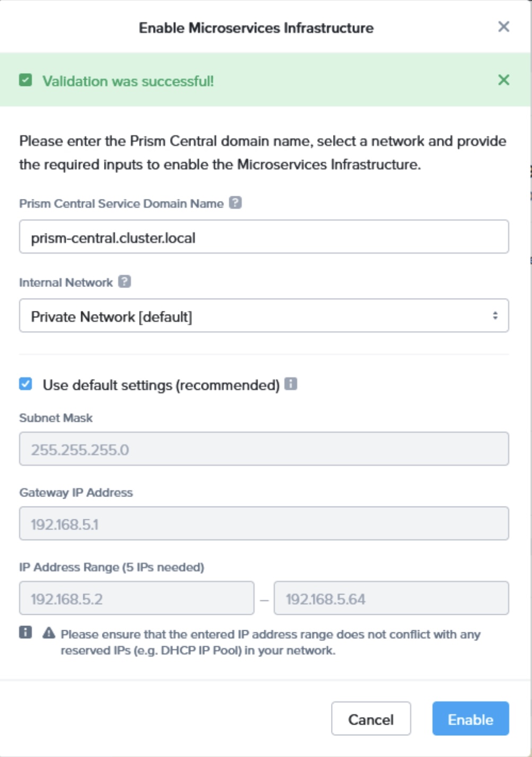The width and height of the screenshot is (532, 757).
Task: Click the Enable button
Action: pyautogui.click(x=470, y=719)
